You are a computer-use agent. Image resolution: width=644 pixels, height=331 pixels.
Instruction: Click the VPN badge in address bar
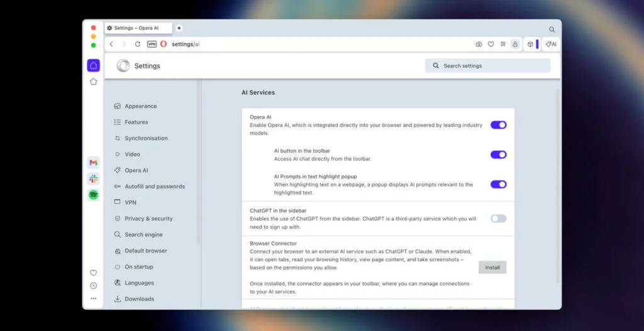coord(152,45)
